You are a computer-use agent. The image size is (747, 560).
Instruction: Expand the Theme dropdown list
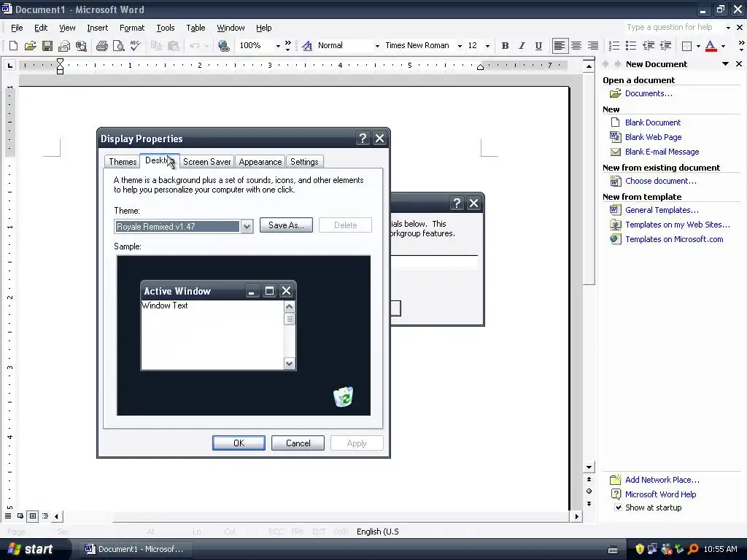pos(247,227)
